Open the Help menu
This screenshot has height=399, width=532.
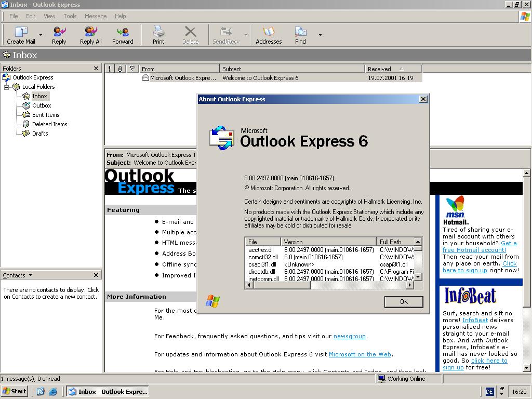(120, 16)
